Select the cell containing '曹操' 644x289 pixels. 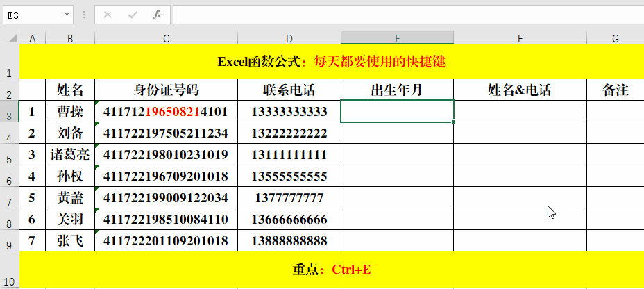(x=70, y=111)
